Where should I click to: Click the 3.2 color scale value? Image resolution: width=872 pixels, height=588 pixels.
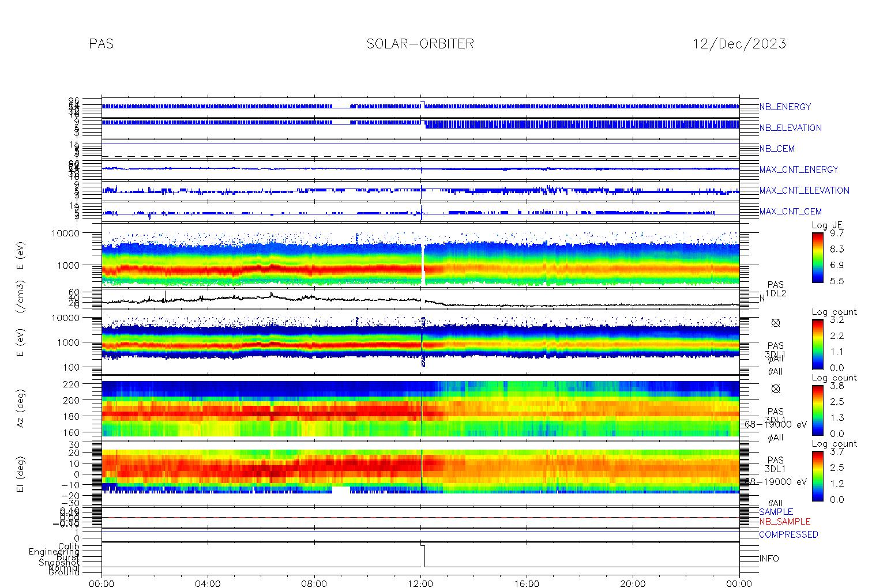click(837, 319)
